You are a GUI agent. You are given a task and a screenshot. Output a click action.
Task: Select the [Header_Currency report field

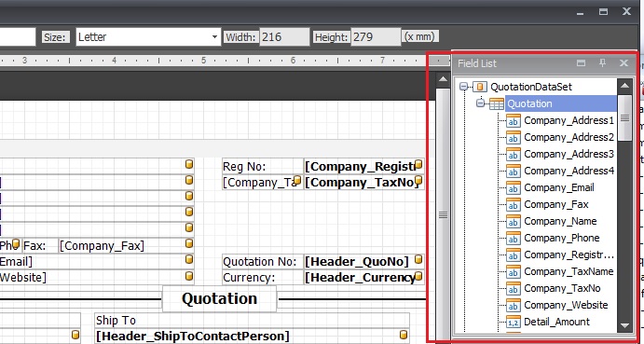pos(363,278)
